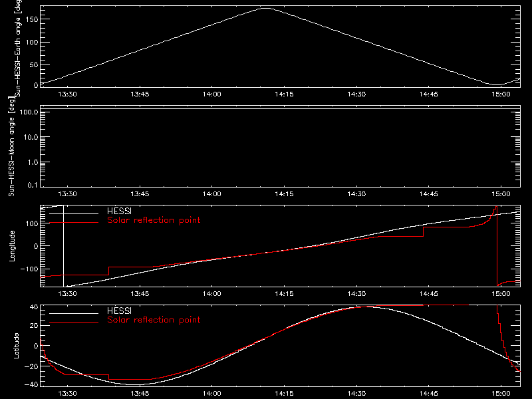Click 13:45 time label under Moon angle plot
532x399 pixels.
coord(140,194)
